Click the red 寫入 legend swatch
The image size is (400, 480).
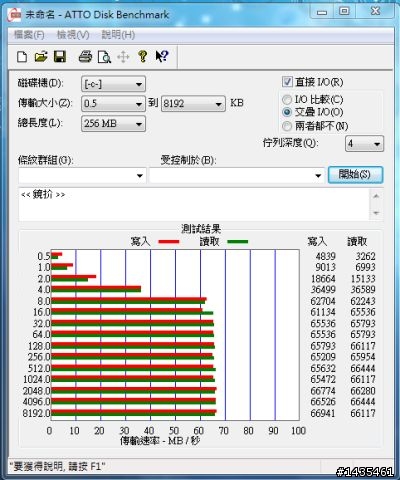click(x=169, y=242)
